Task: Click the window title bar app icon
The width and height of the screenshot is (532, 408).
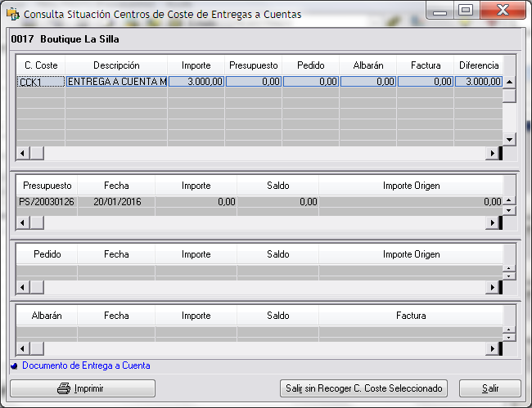Action: 13,14
